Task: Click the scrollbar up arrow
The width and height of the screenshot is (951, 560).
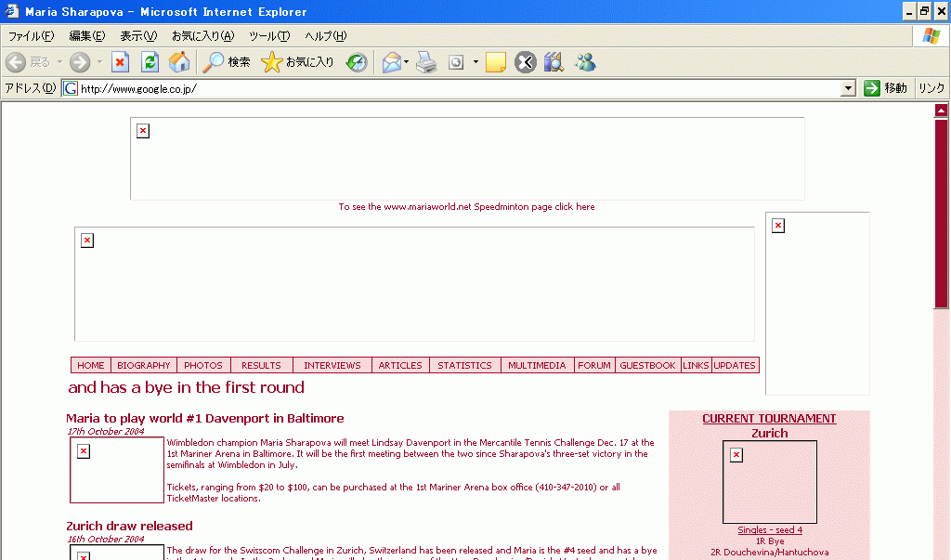Action: tap(941, 111)
